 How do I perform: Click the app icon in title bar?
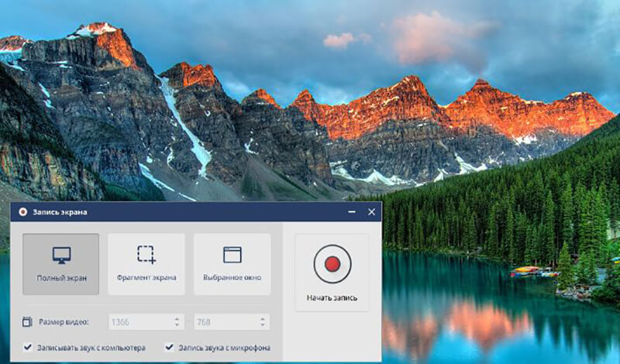point(22,211)
